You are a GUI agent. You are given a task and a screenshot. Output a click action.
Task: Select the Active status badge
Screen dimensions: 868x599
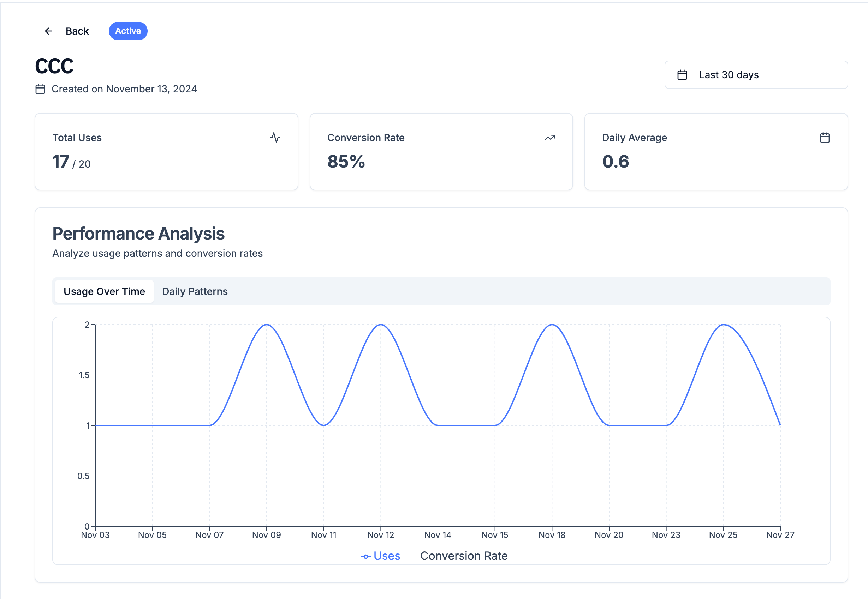[x=128, y=31]
